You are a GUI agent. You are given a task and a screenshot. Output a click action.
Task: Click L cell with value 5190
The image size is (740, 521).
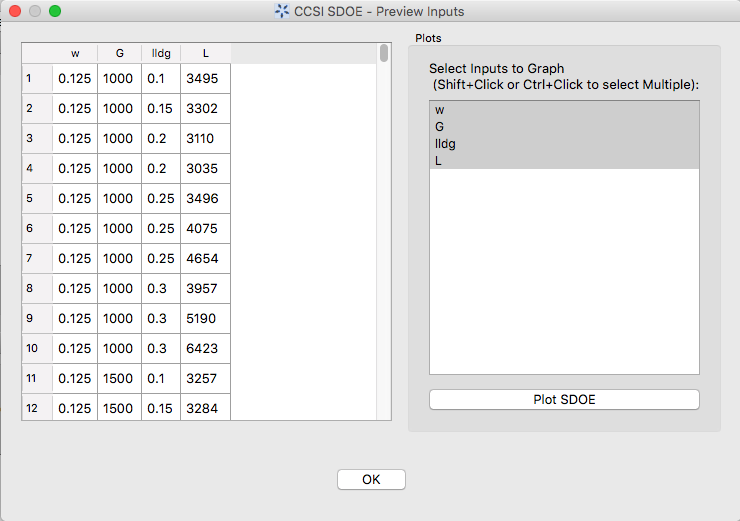(205, 318)
